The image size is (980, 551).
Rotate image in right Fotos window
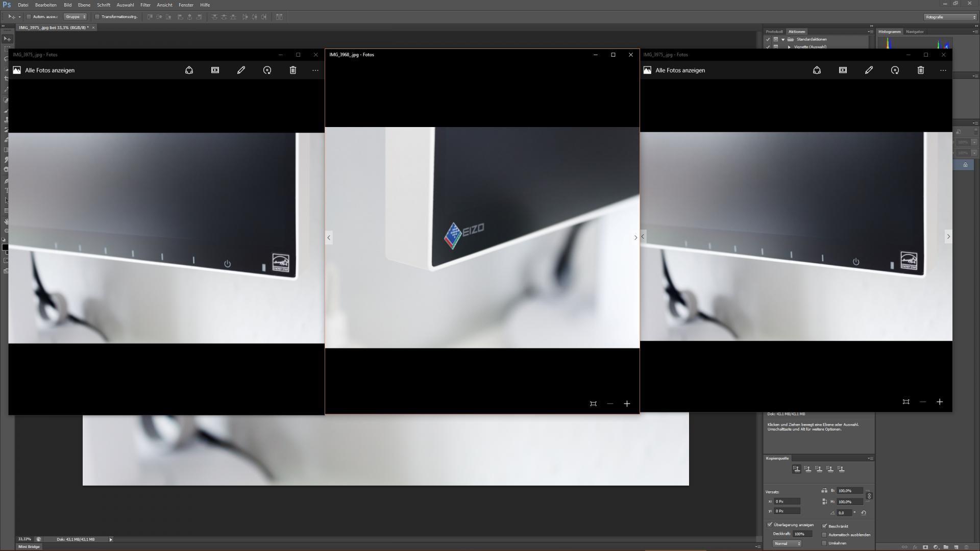pyautogui.click(x=895, y=70)
